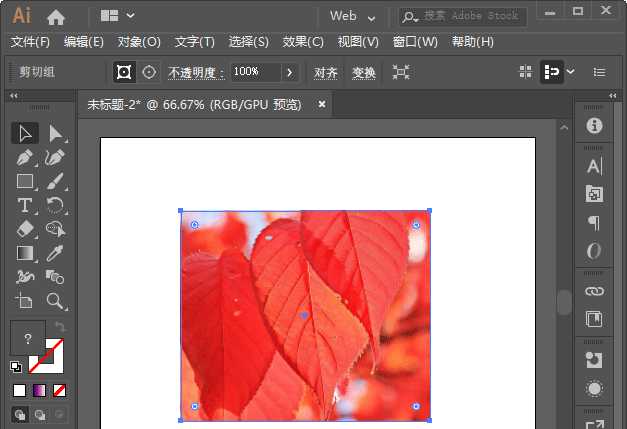Click the 对齐 align button
Image resolution: width=627 pixels, height=429 pixels.
click(x=326, y=72)
